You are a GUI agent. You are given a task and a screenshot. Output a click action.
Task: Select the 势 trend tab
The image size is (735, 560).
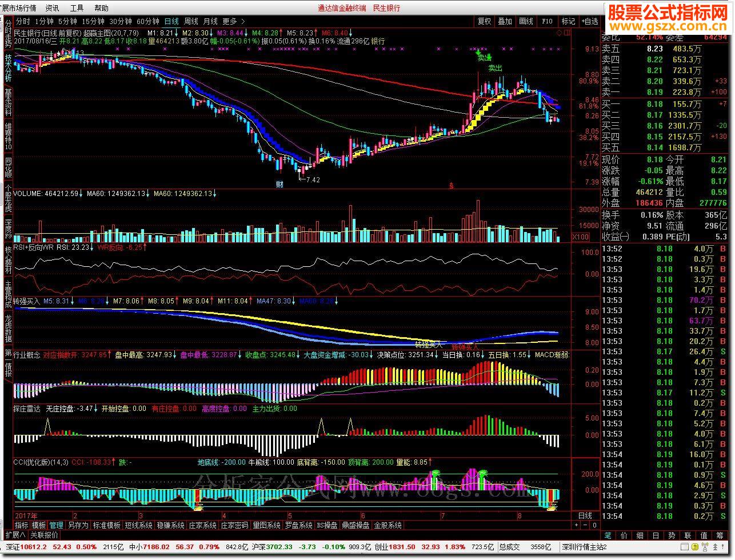tap(672, 535)
